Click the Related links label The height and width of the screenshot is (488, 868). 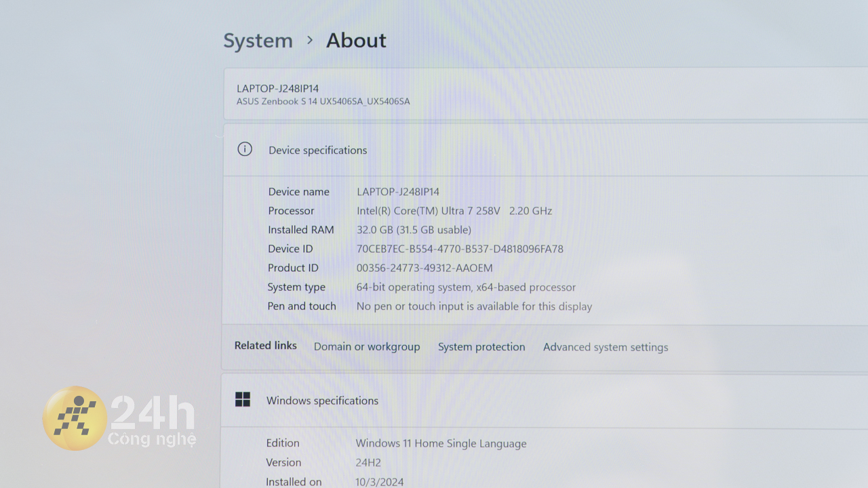point(265,346)
